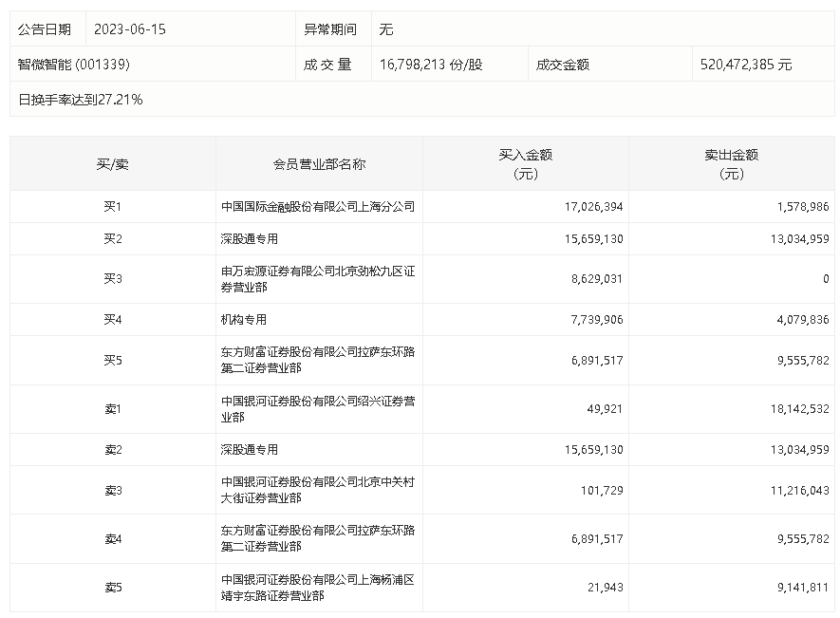
Task: Click buy amount 17,026,394 in the 买1 row
Action: (x=593, y=206)
